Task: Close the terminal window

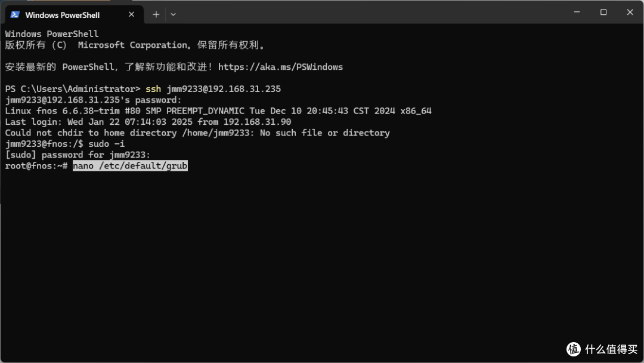Action: [x=630, y=13]
